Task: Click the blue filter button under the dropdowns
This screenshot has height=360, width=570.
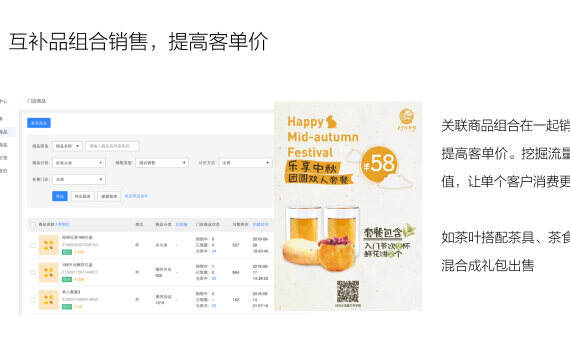Action: coord(60,196)
